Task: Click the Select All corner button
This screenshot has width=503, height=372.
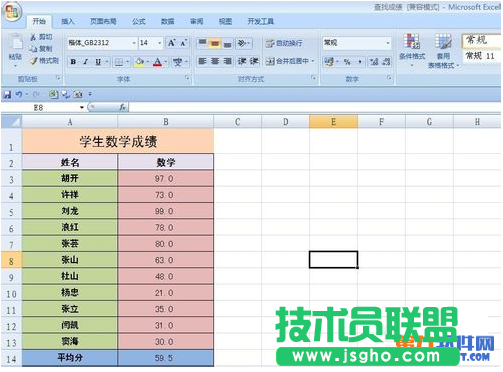Action: 11,122
